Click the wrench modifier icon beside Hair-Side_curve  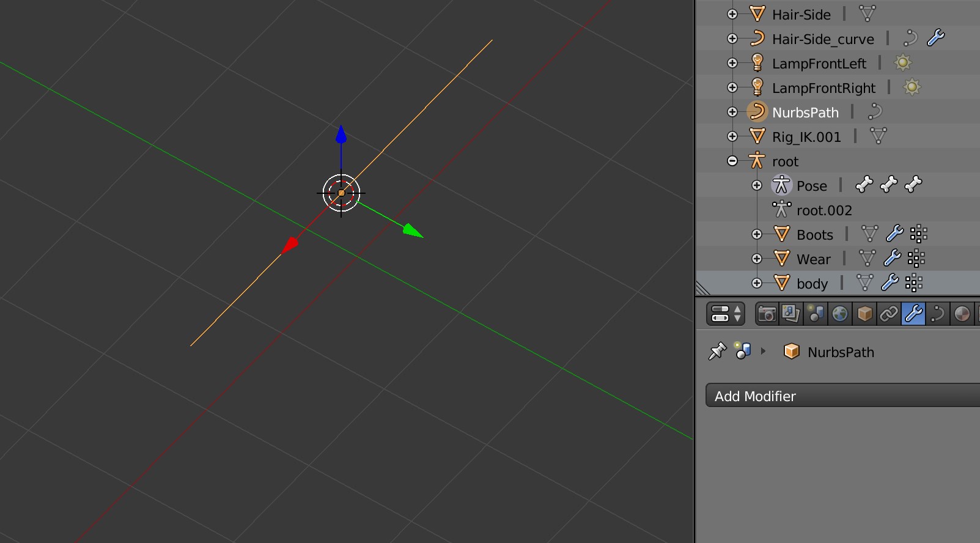tap(935, 38)
